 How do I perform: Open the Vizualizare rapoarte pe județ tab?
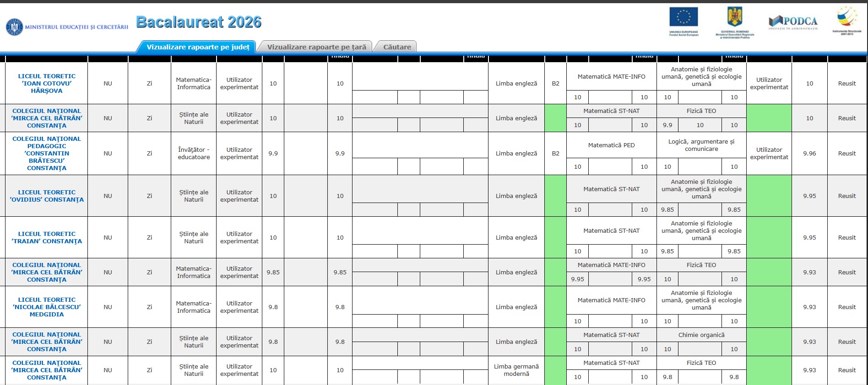click(198, 47)
